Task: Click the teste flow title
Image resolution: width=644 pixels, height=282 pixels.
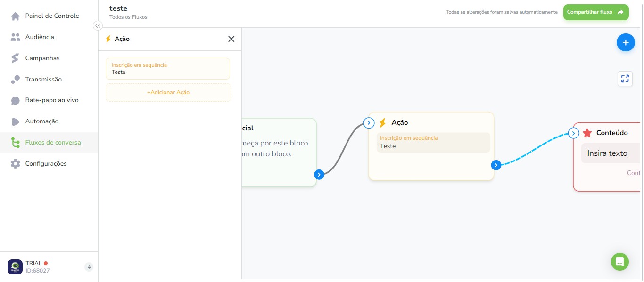Action: pyautogui.click(x=118, y=8)
